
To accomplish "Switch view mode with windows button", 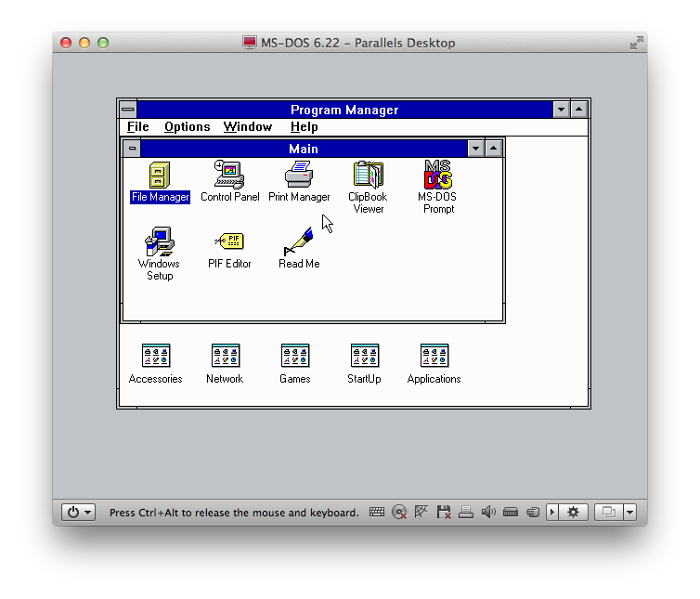I will click(609, 512).
